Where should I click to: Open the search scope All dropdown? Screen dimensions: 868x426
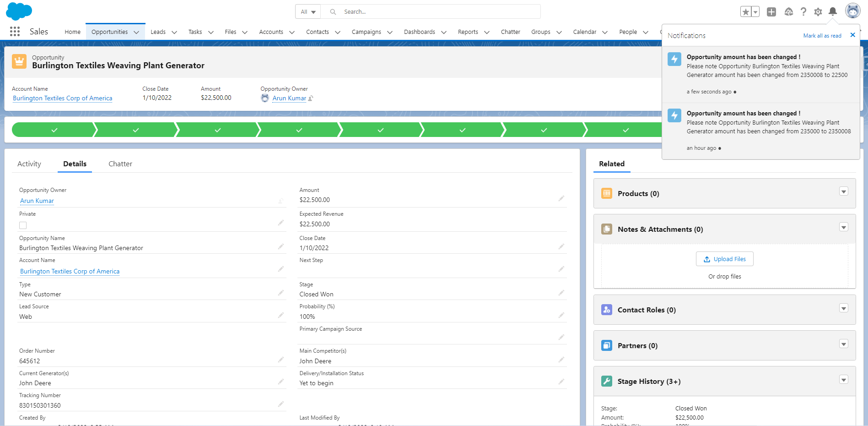tap(308, 12)
